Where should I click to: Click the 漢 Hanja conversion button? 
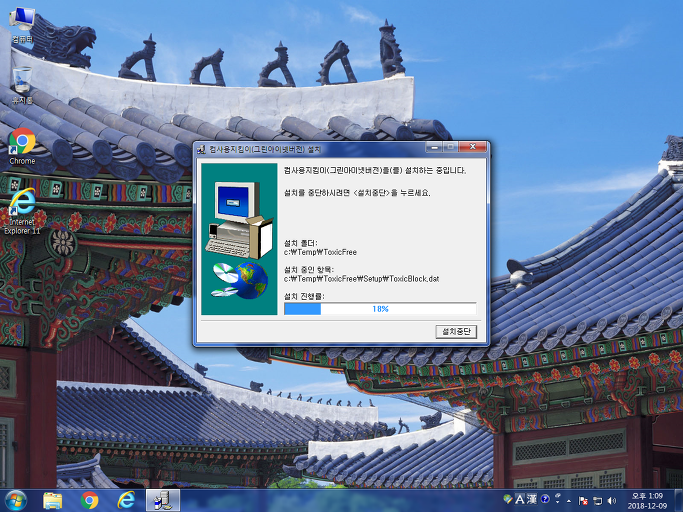[x=531, y=499]
